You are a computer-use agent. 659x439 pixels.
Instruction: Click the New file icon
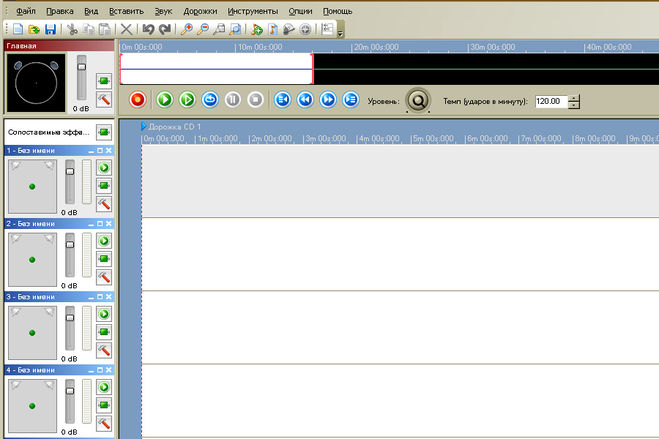[18, 30]
